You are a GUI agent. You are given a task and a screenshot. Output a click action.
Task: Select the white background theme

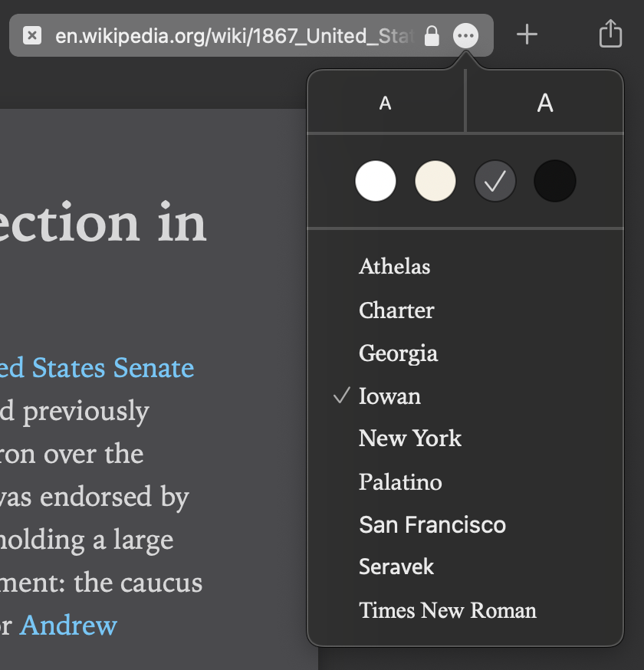click(376, 181)
